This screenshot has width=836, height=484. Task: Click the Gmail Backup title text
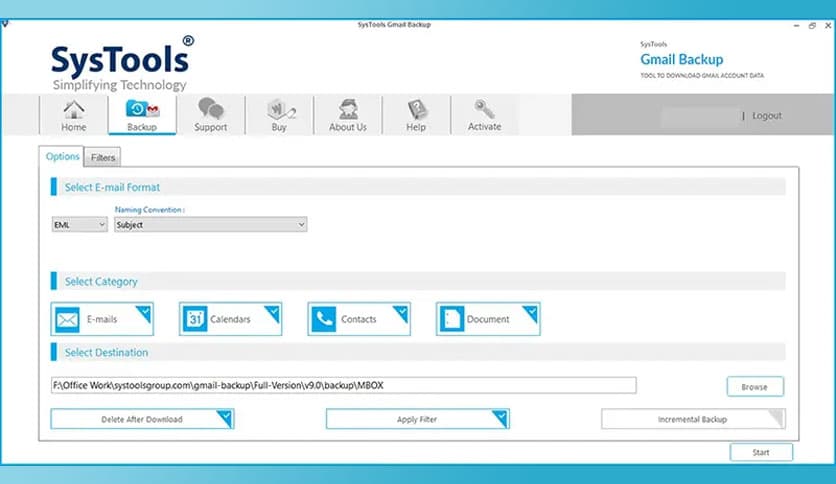[681, 59]
